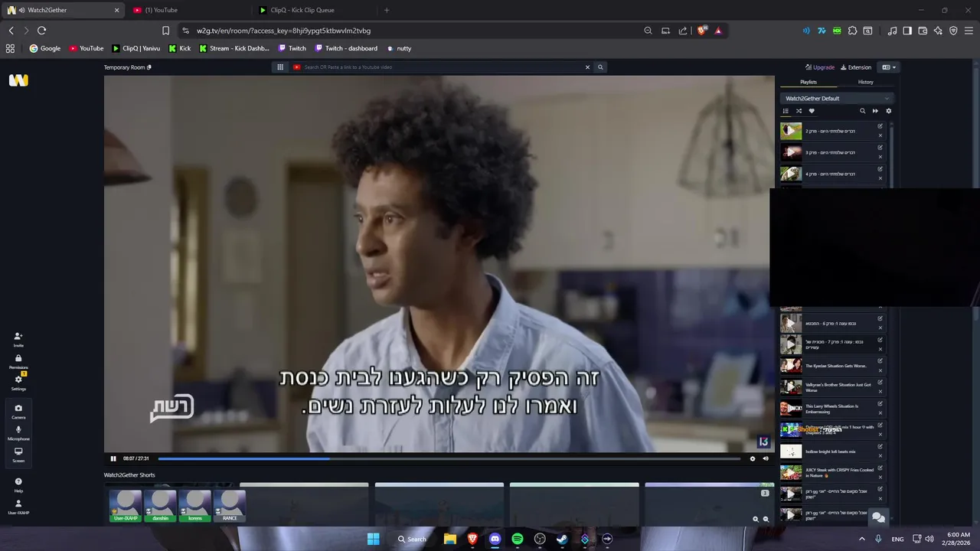This screenshot has width=980, height=551.
Task: Click the RANCE participant avatar
Action: pyautogui.click(x=230, y=506)
